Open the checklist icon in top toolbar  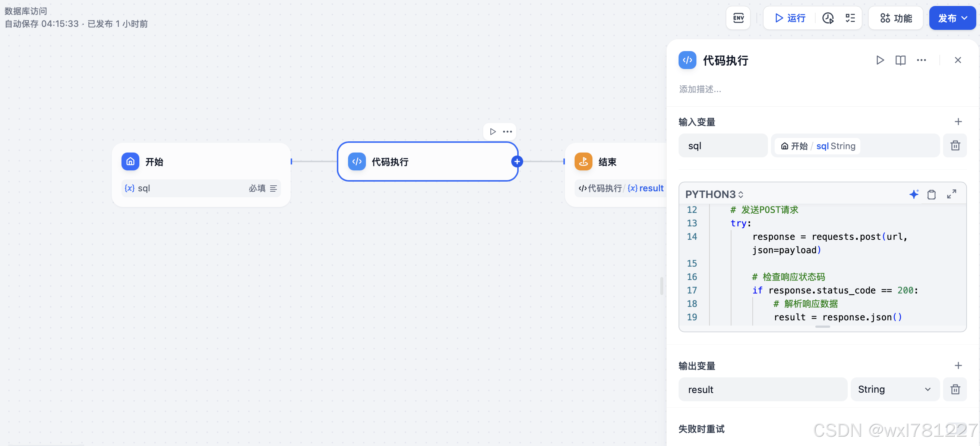pyautogui.click(x=850, y=18)
